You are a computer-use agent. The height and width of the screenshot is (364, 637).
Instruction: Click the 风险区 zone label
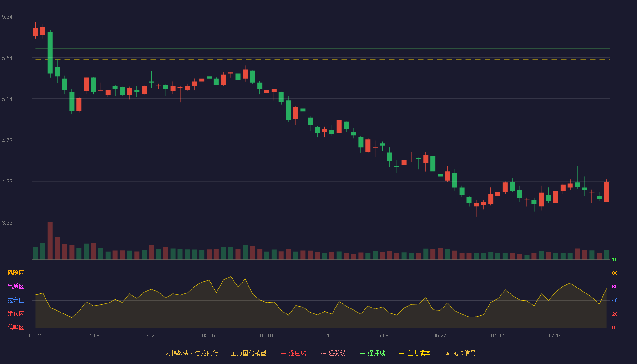(x=16, y=273)
